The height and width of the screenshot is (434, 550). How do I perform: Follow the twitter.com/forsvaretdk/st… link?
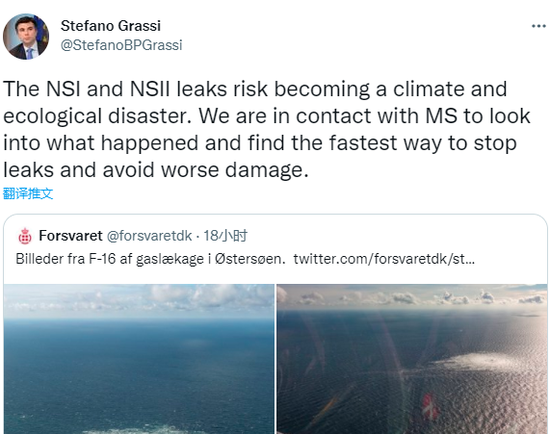click(384, 259)
